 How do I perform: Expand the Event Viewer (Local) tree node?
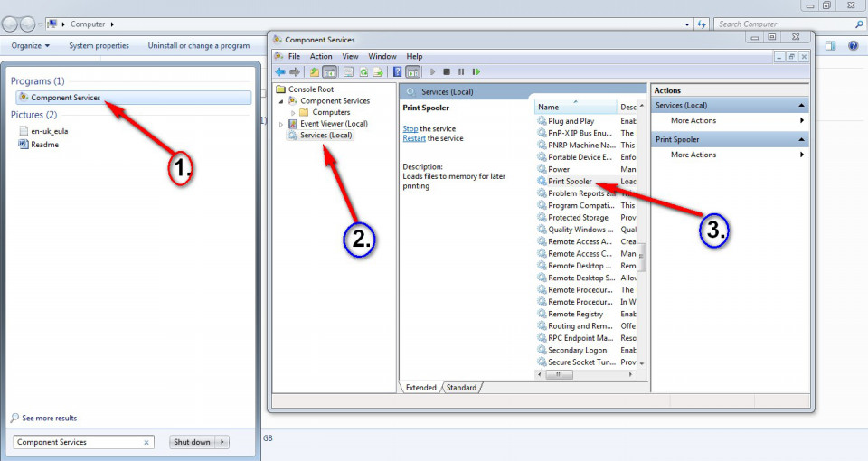point(281,124)
